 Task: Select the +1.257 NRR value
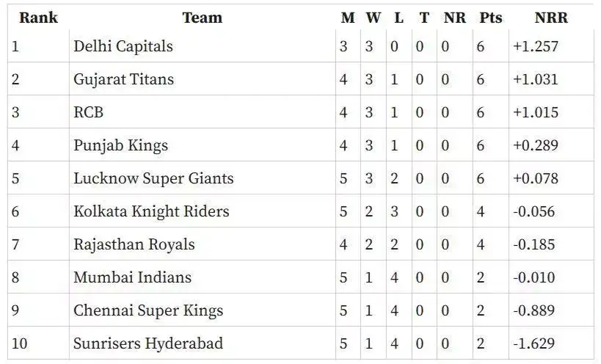click(536, 46)
